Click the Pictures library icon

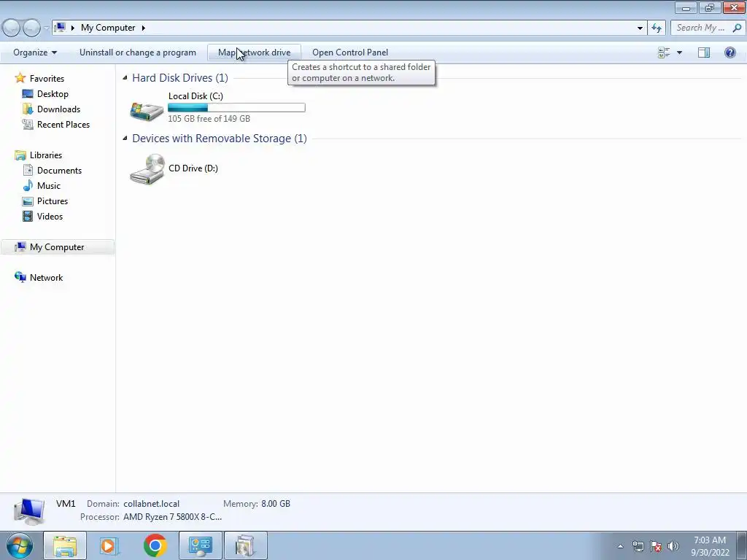pos(28,201)
